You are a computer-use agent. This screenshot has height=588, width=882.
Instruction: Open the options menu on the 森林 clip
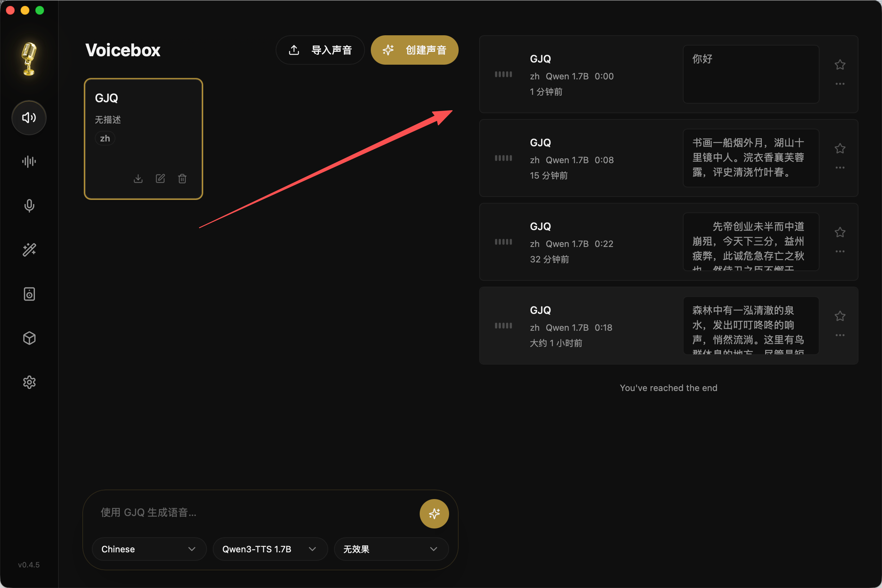coord(840,335)
